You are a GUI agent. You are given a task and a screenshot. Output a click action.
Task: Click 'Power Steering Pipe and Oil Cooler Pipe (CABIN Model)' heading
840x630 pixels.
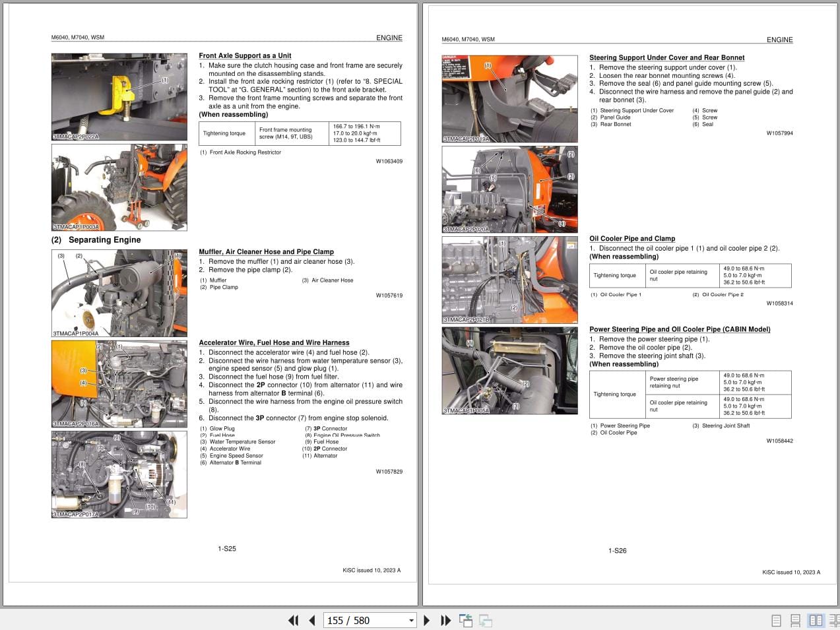[680, 330]
